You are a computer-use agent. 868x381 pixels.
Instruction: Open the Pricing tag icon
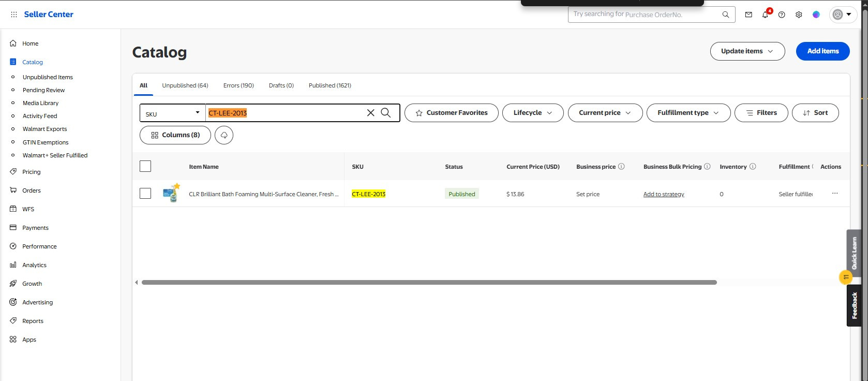[x=13, y=172]
